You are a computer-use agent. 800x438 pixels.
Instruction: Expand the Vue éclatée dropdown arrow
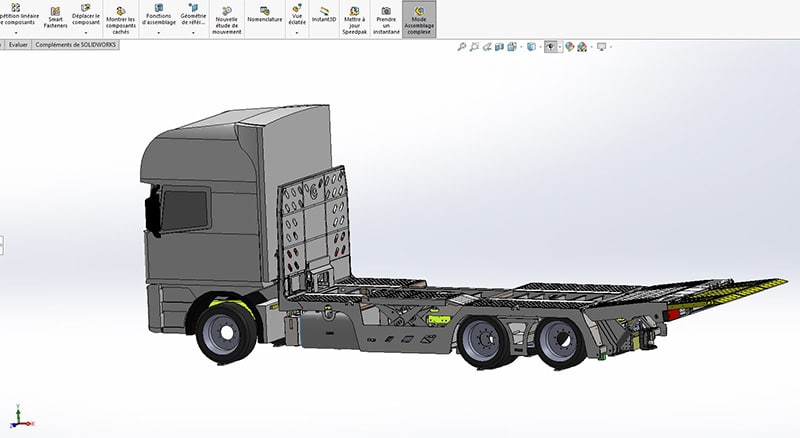tap(297, 33)
